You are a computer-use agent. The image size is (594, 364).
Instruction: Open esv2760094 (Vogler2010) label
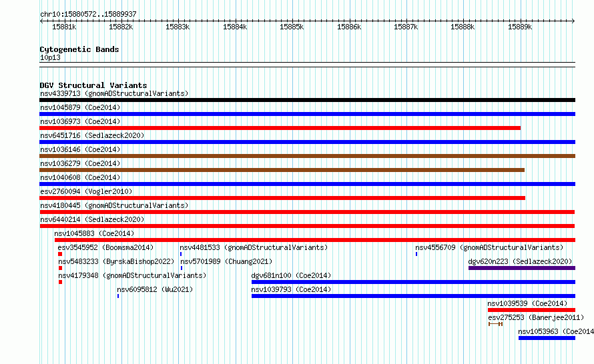[86, 191]
